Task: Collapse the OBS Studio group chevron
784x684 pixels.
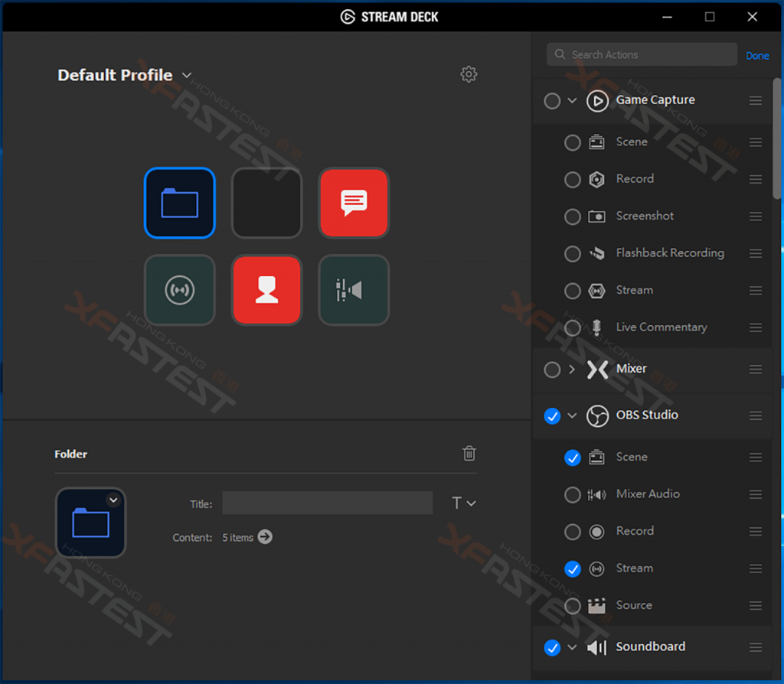Action: coord(573,415)
